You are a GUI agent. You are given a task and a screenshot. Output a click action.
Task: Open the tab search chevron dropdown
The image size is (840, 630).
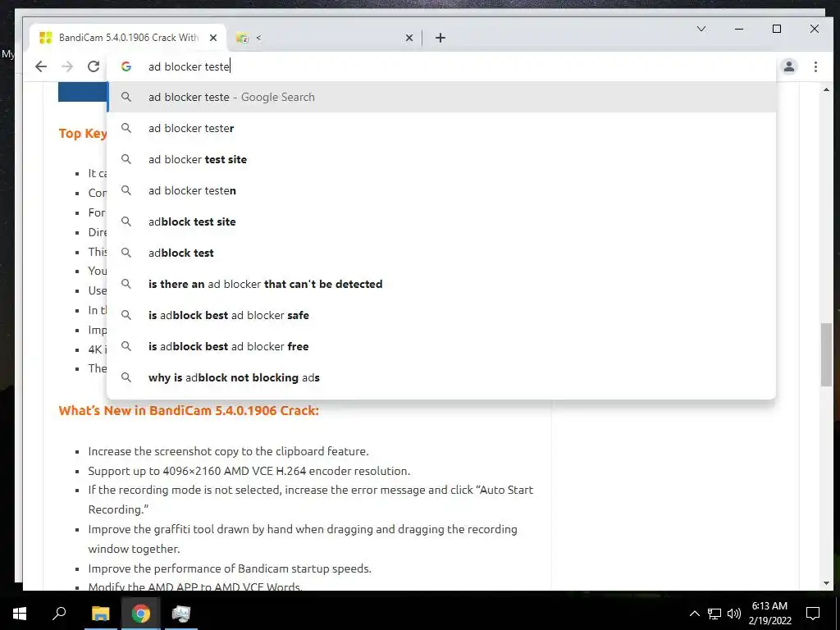tap(701, 29)
